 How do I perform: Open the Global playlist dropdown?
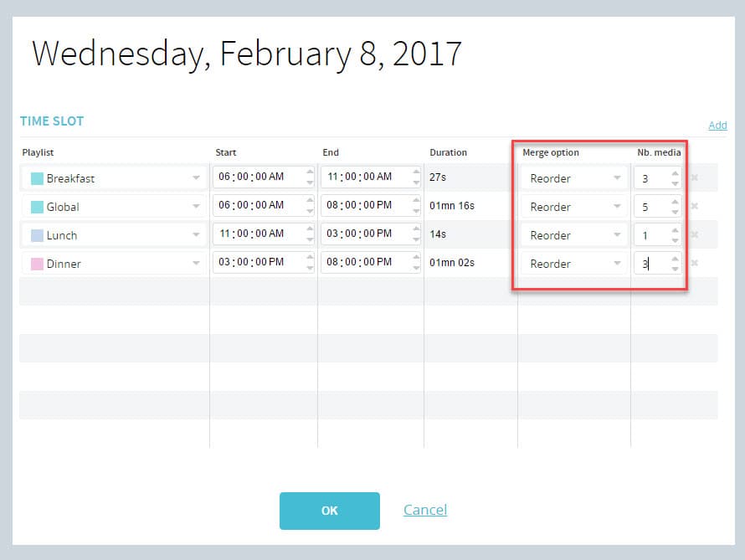coord(196,206)
